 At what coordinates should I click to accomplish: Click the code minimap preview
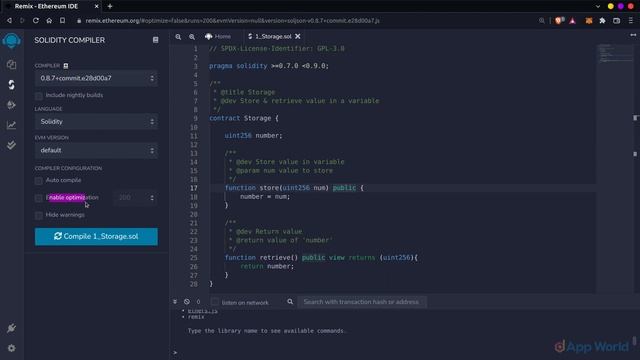tap(616, 53)
